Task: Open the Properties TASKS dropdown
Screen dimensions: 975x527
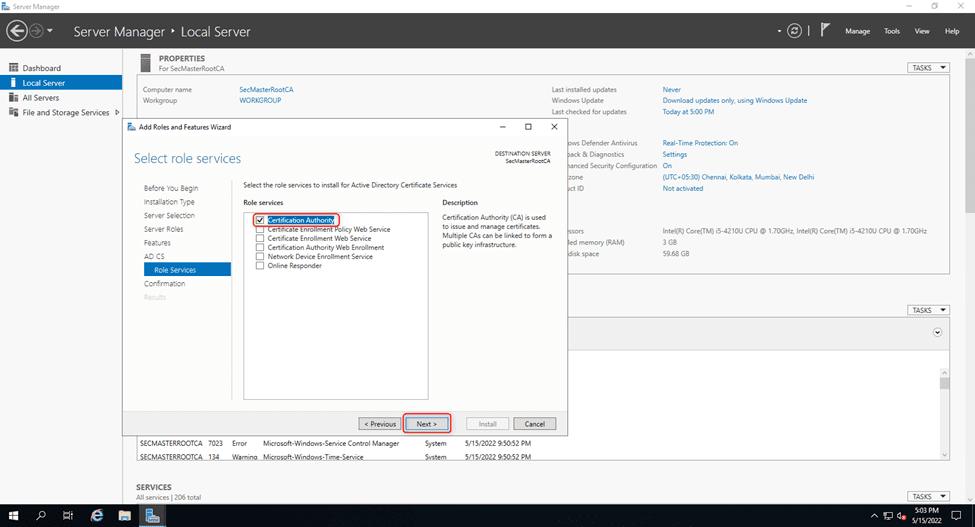Action: (928, 68)
